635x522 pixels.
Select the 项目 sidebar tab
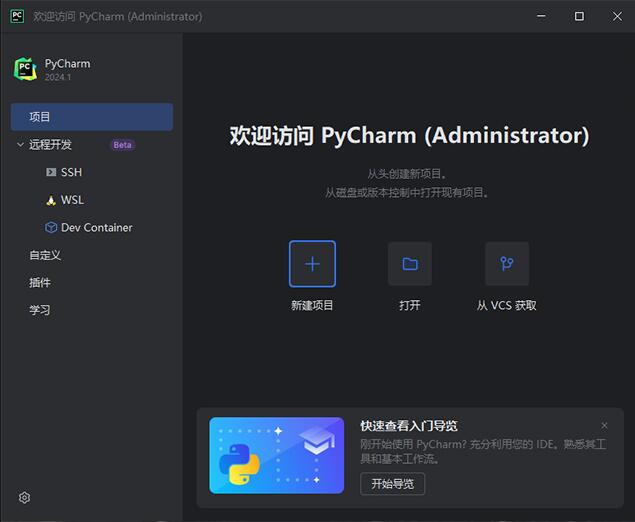coord(91,117)
